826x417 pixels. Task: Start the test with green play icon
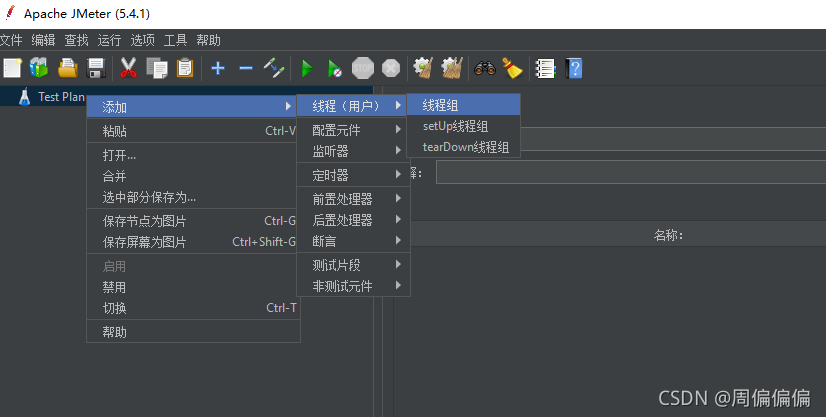tap(307, 68)
